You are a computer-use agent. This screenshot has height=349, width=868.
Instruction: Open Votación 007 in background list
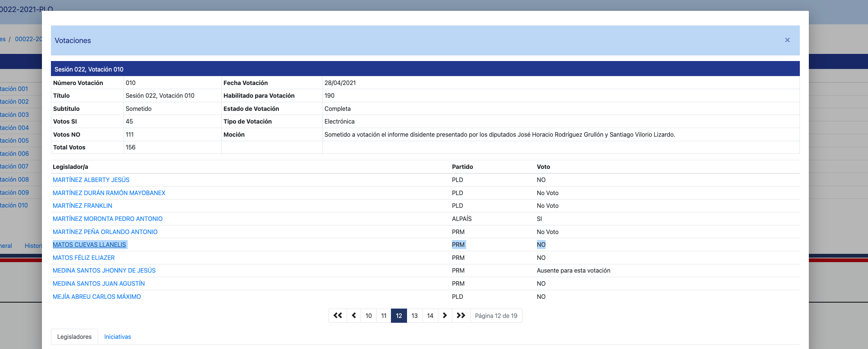click(14, 166)
